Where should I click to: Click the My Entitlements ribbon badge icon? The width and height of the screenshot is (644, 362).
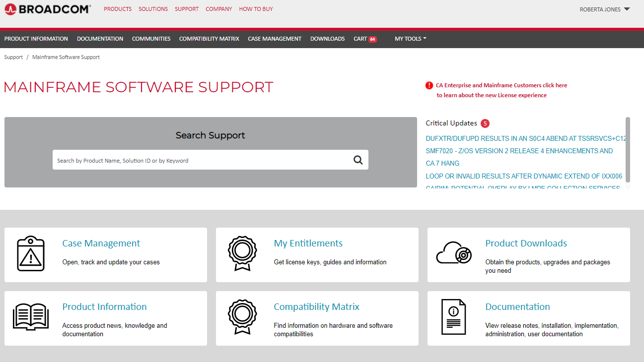click(242, 254)
